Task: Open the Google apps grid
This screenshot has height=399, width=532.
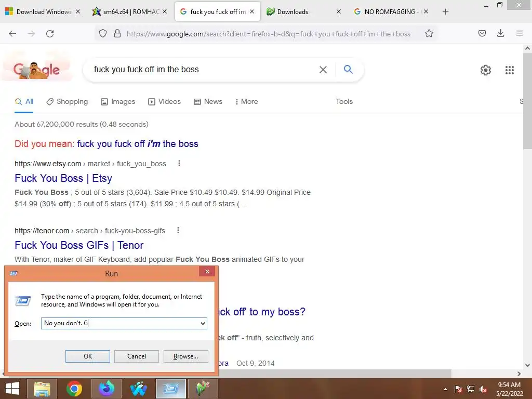Action: tap(509, 70)
